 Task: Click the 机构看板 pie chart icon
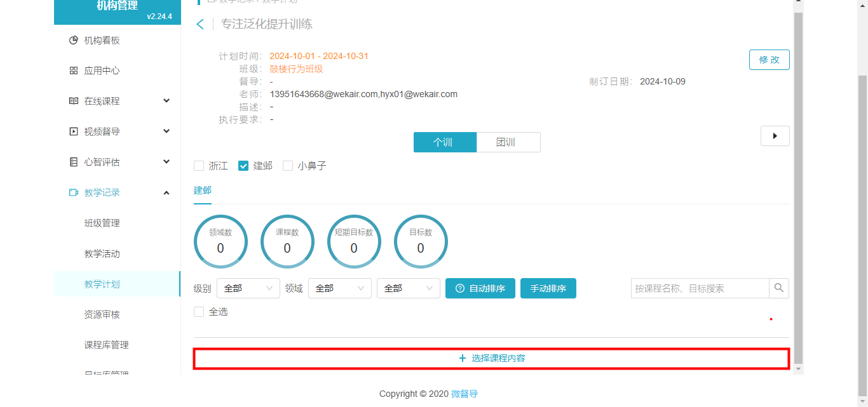pos(73,41)
